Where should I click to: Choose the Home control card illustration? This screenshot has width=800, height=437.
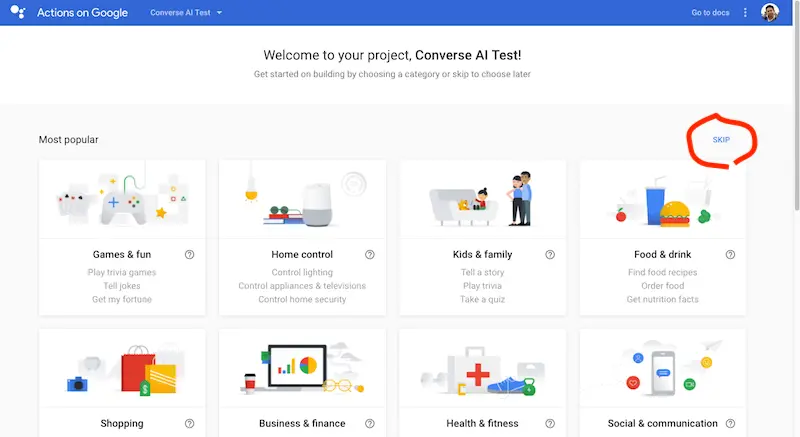coord(303,199)
